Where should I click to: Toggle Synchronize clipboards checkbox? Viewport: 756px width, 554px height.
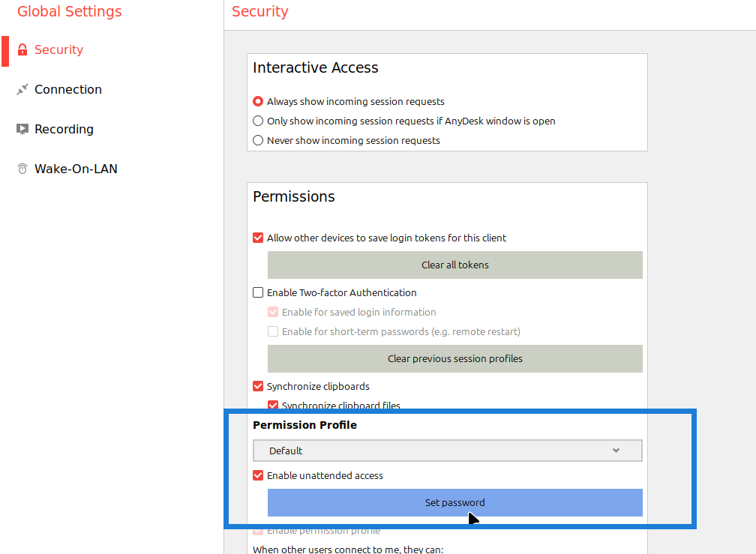258,387
